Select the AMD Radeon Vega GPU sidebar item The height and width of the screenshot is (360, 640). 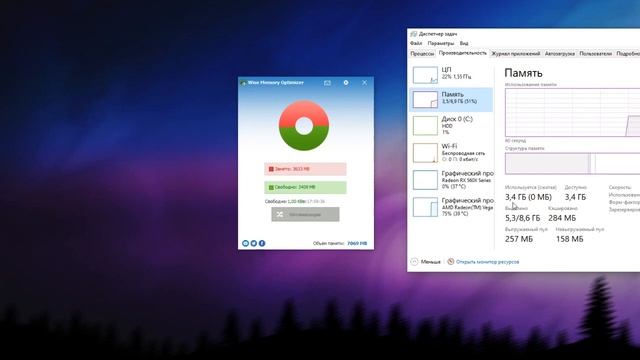pyautogui.click(x=451, y=207)
